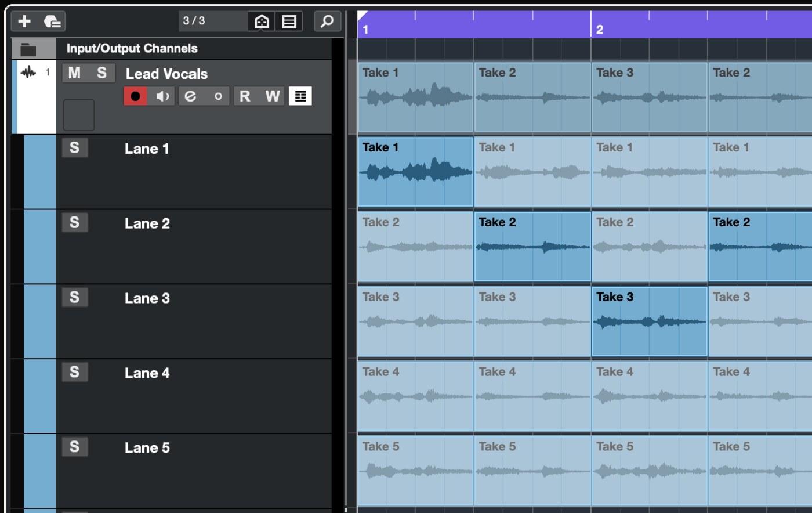Select the Lane 2 label
This screenshot has height=513, width=812.
tap(147, 224)
